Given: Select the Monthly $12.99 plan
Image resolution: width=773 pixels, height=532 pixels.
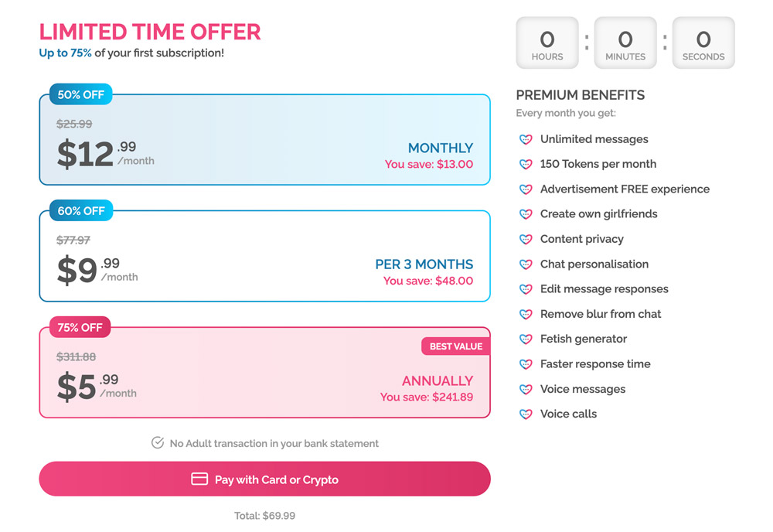Looking at the screenshot, I should coord(264,139).
